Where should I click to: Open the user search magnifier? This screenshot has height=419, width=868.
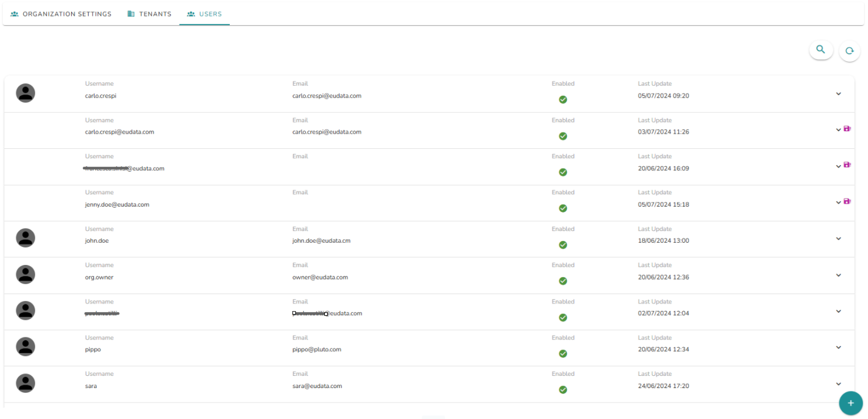[x=821, y=50]
